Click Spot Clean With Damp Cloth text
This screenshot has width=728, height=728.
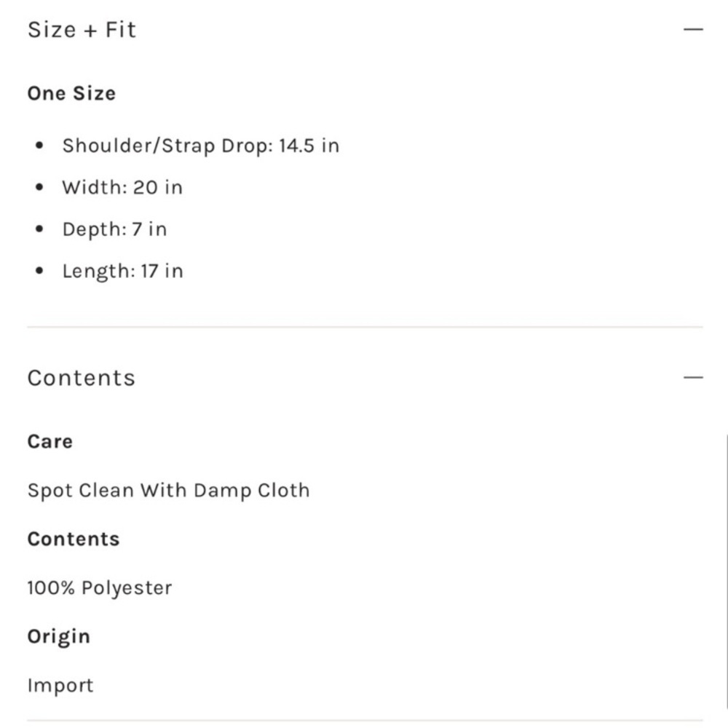tap(169, 491)
